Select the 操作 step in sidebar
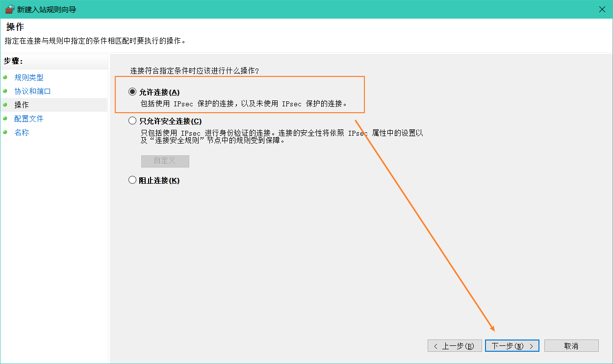 54,105
